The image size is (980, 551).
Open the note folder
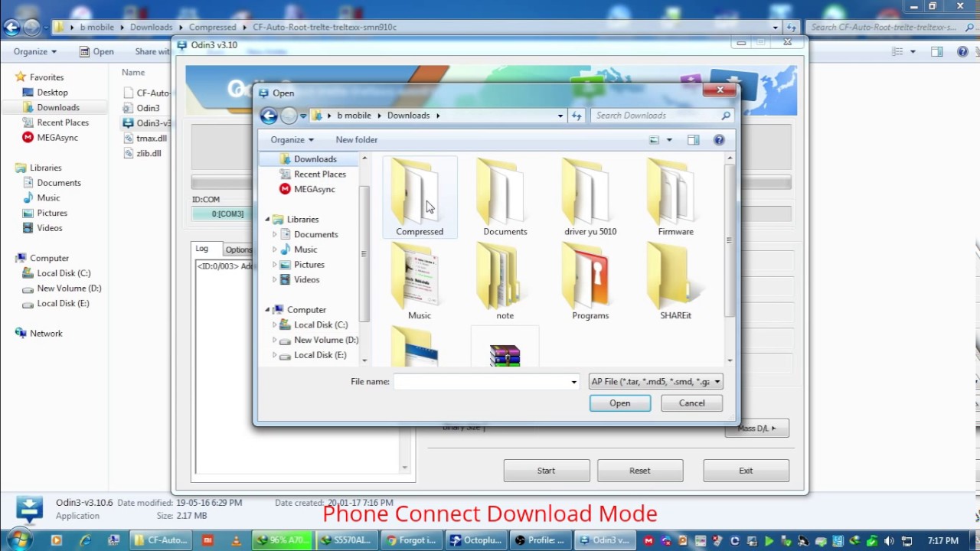(505, 282)
